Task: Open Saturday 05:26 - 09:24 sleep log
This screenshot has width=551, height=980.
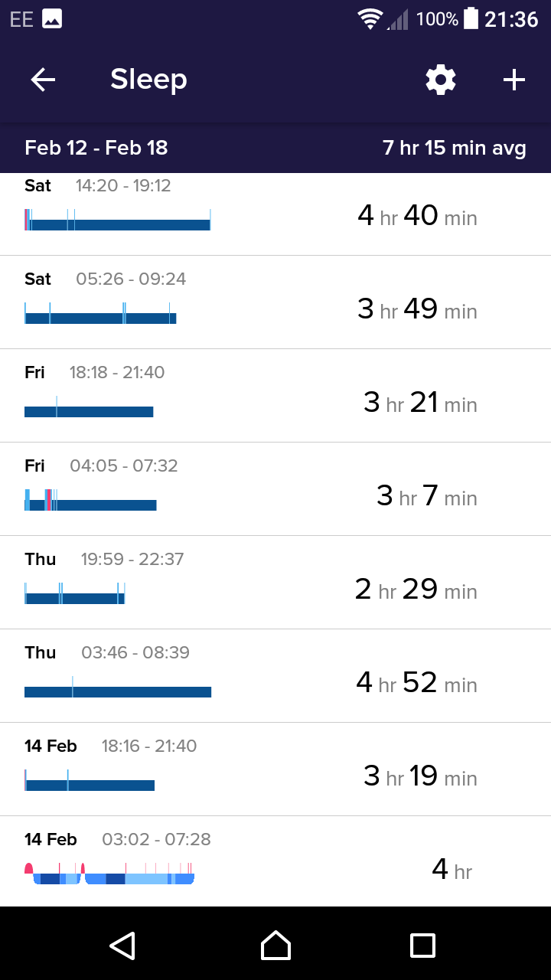Action: [275, 302]
